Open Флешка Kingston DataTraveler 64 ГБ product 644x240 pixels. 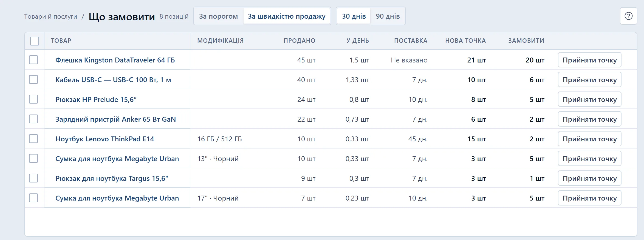pyautogui.click(x=115, y=60)
